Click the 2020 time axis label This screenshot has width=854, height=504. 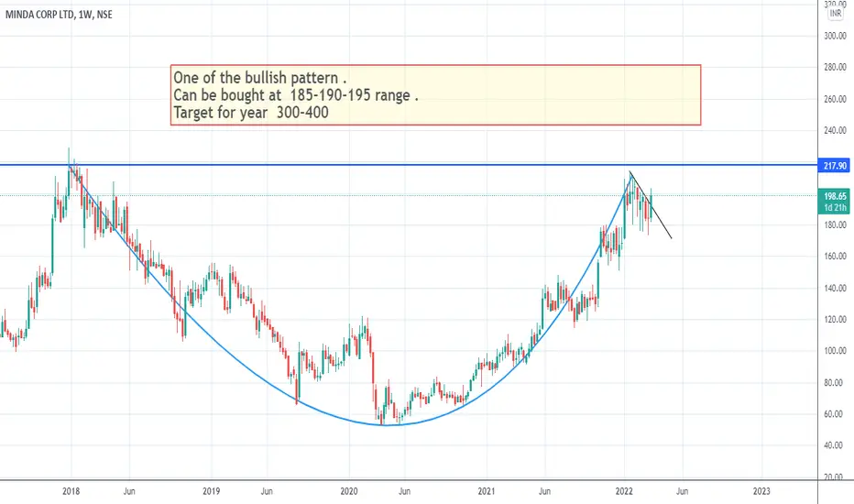[x=349, y=491]
